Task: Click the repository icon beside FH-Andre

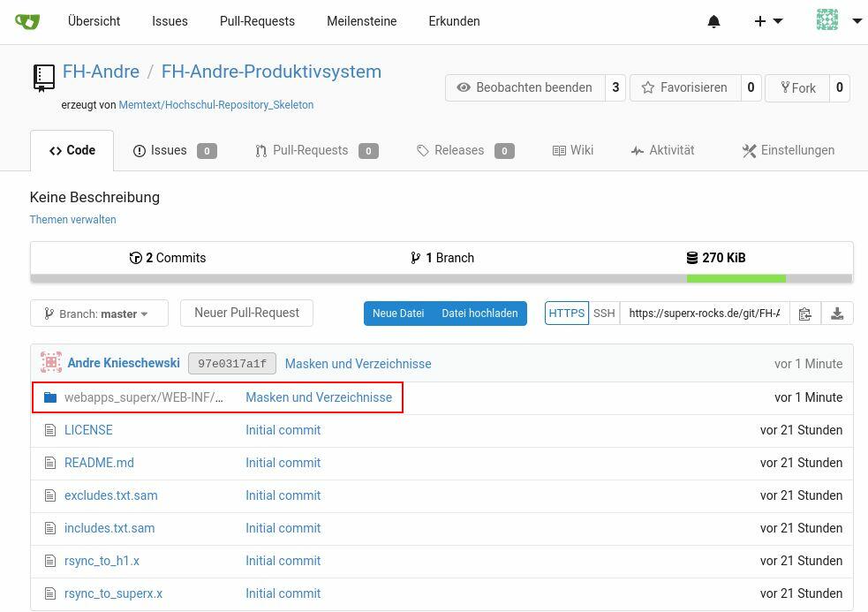Action: click(43, 77)
